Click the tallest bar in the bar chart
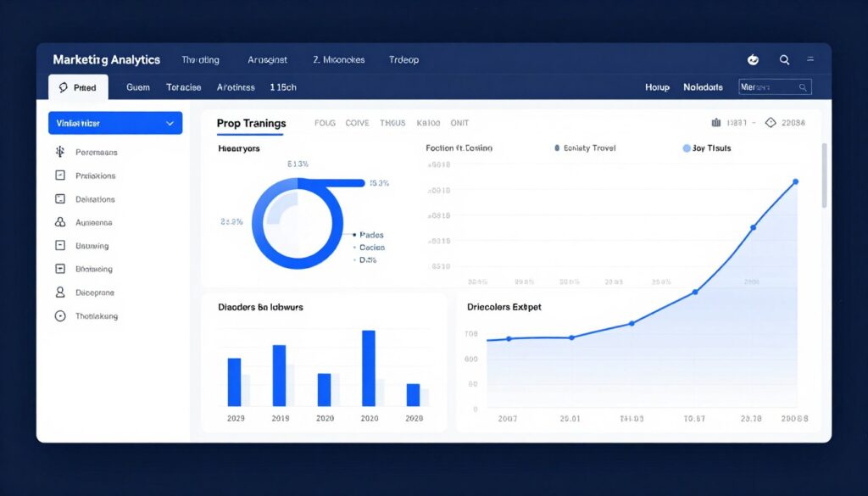Screen dimensions: 868x496 pyautogui.click(x=369, y=368)
